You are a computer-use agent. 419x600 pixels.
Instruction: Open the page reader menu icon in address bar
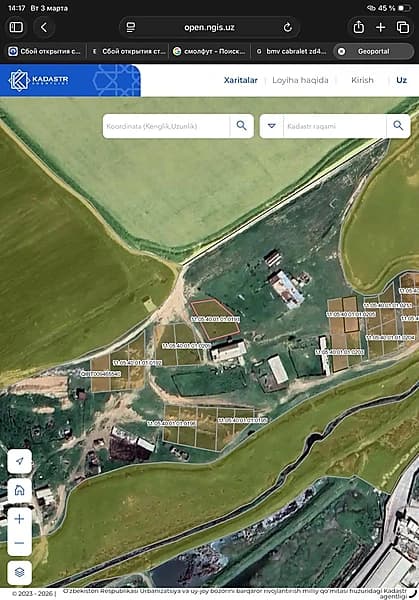coord(130,27)
